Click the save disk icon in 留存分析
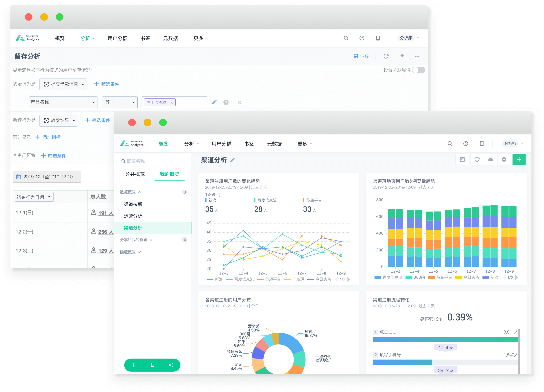The image size is (544, 392). pyautogui.click(x=356, y=56)
